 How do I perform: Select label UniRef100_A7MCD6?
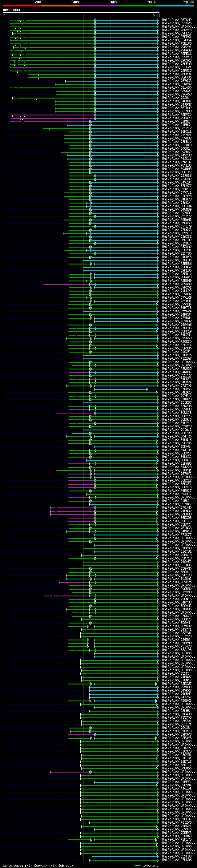177,860
